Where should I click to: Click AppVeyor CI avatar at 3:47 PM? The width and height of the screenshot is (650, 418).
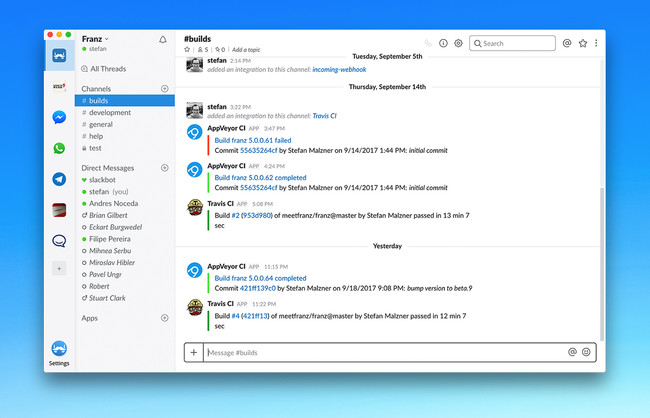tap(194, 132)
